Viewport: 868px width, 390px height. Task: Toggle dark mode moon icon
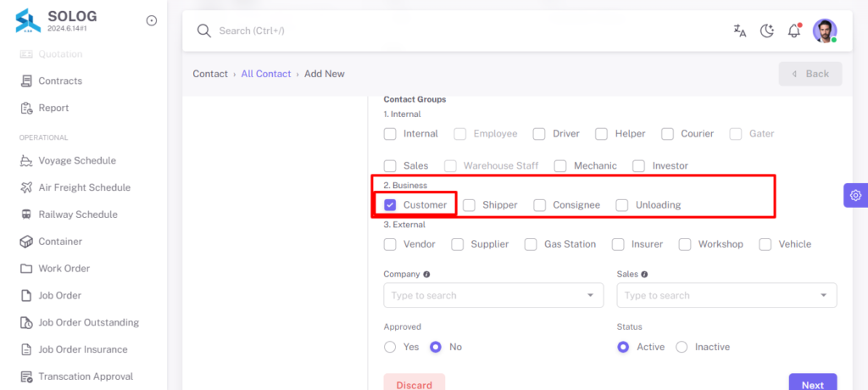(766, 31)
